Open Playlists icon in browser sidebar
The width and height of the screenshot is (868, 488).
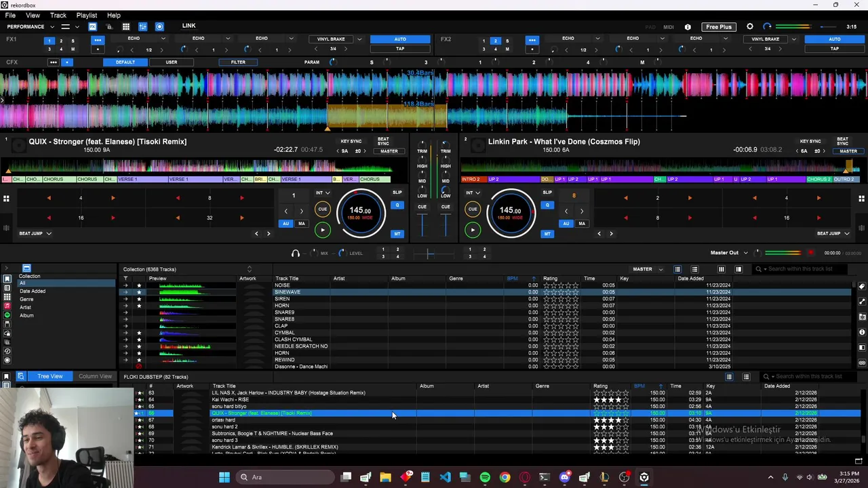pyautogui.click(x=7, y=288)
